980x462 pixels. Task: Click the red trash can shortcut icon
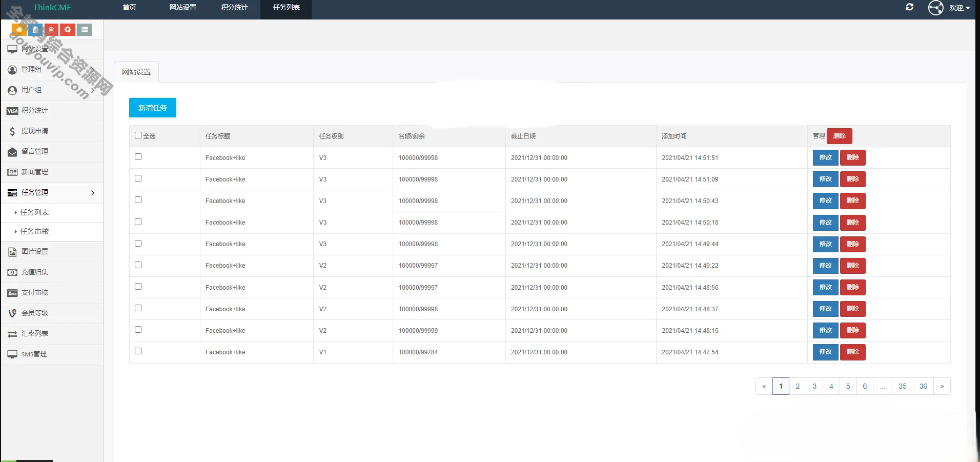pos(51,30)
